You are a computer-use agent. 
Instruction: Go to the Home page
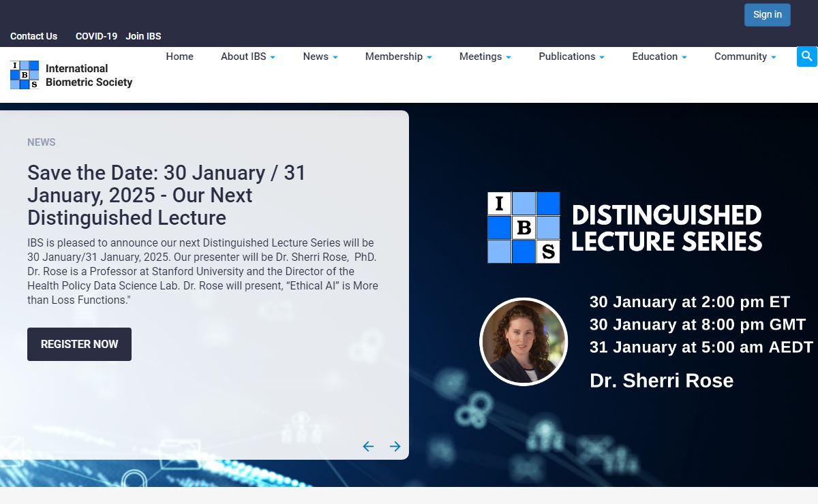pyautogui.click(x=180, y=57)
